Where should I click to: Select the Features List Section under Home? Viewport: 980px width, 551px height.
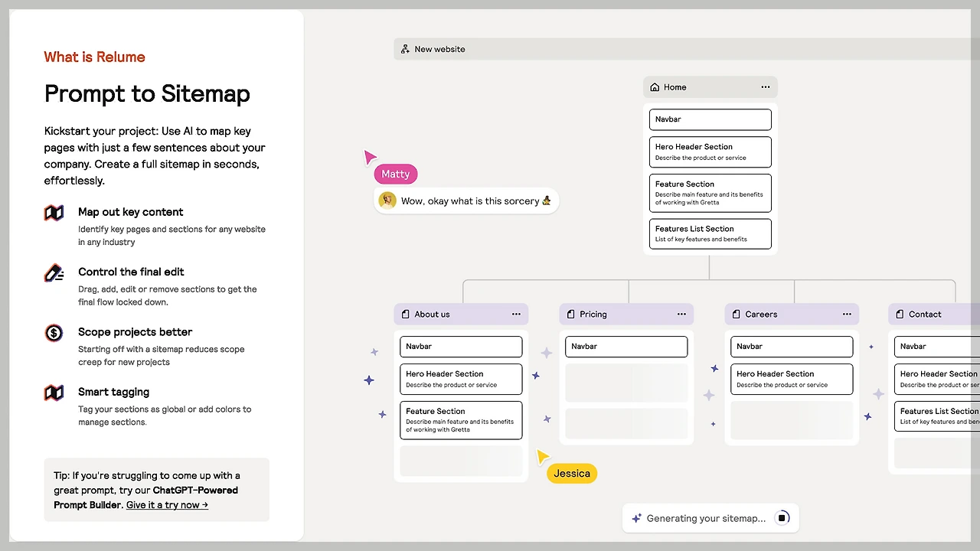[710, 233]
